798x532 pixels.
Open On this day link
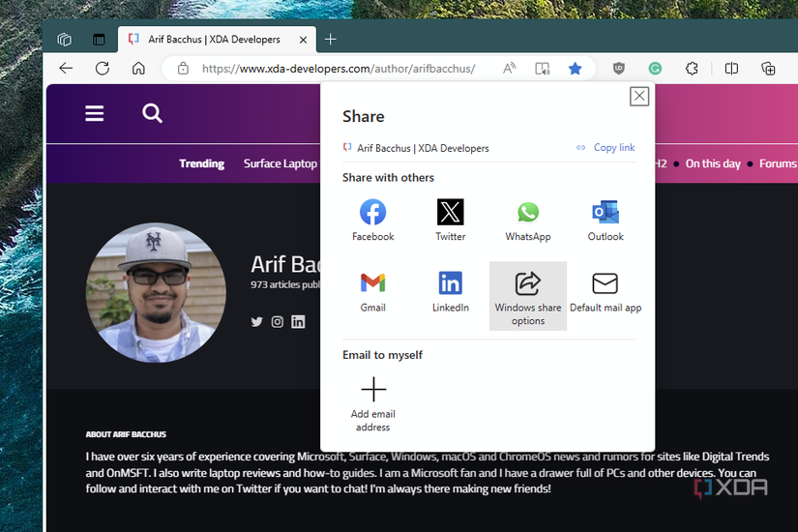713,163
